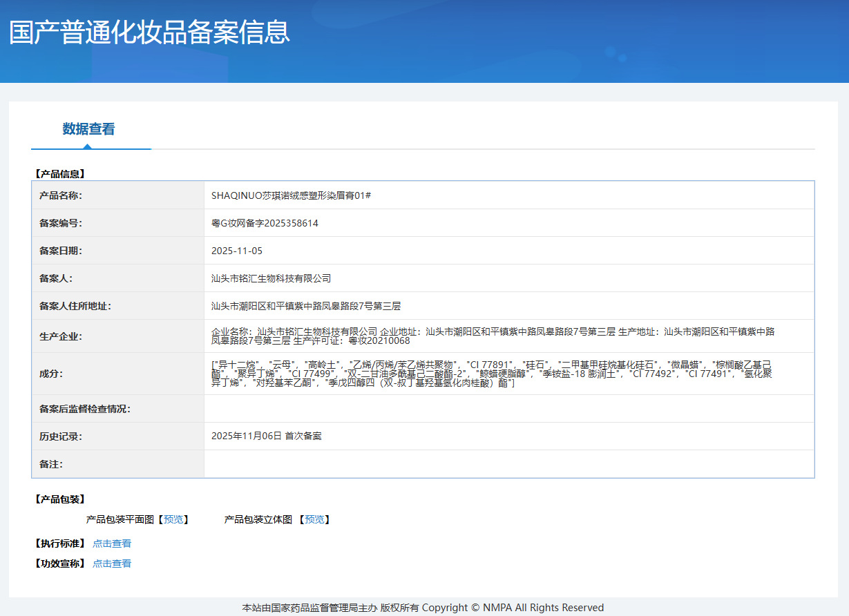Select the 生产企业 details text starting 企业名称
Viewport: 849px width, 616px height.
[493, 336]
